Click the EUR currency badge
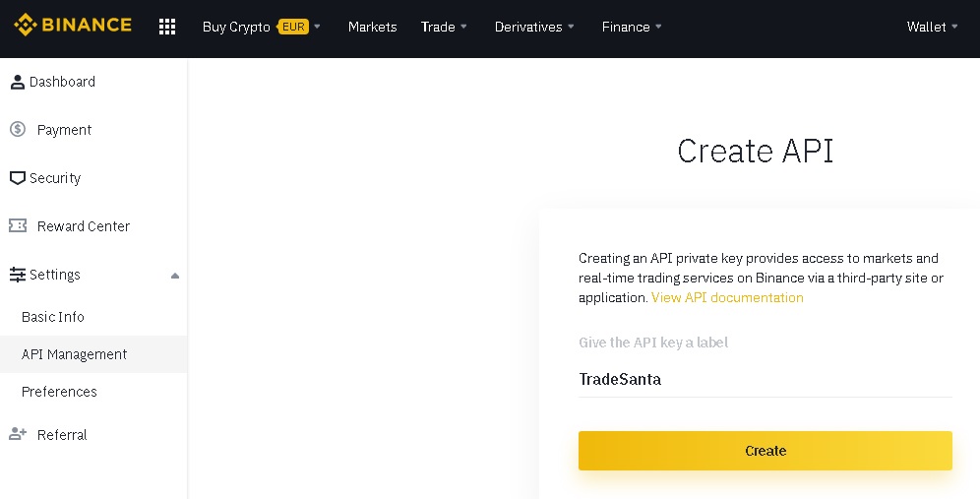Screen dimensions: 980x499 click(292, 27)
